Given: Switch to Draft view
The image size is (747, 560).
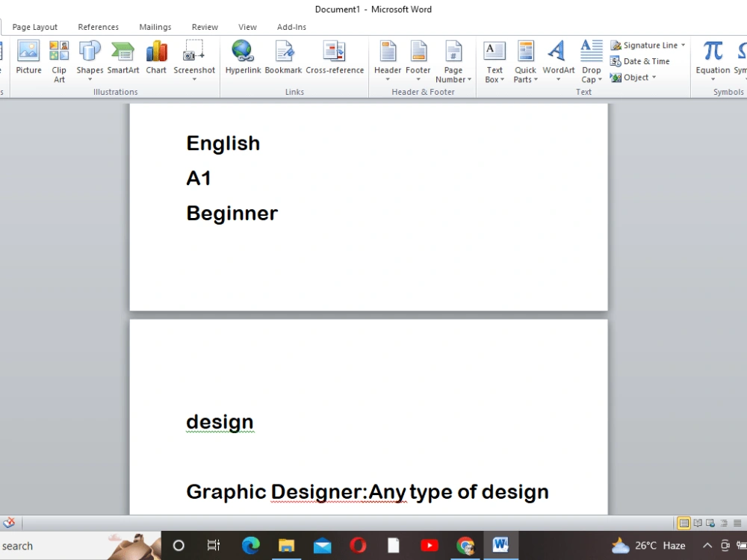Looking at the screenshot, I should (x=737, y=523).
